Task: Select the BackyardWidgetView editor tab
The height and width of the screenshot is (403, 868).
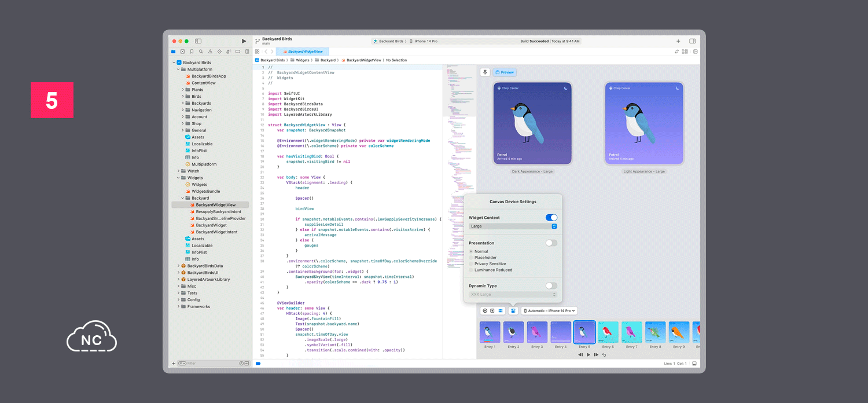Action: click(x=303, y=52)
